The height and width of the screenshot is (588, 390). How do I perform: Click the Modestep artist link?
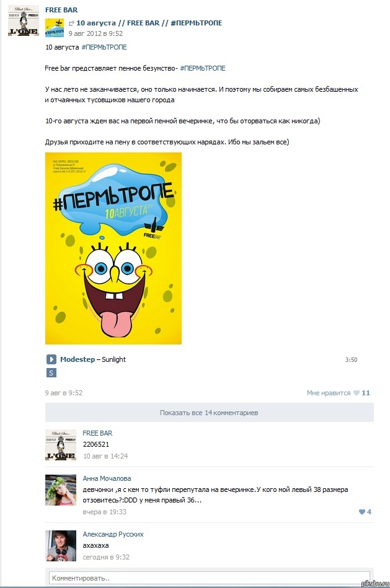78,359
